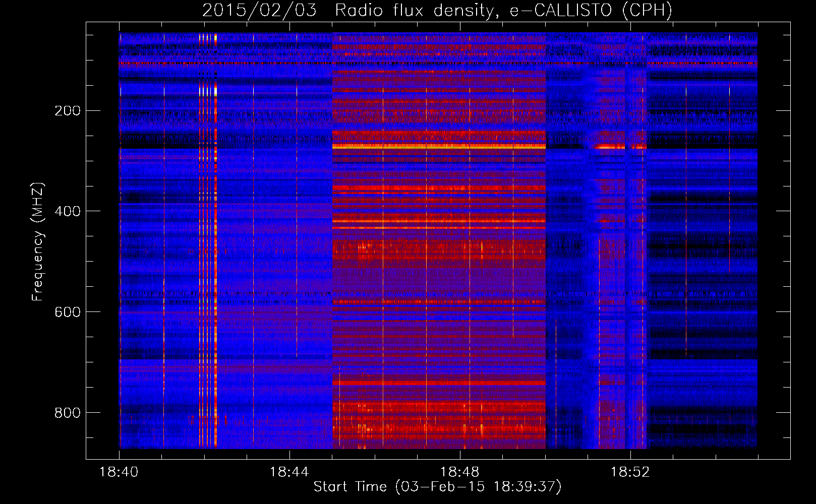Image resolution: width=816 pixels, height=504 pixels.
Task: Click the 'Frequency (MHZ)' y-axis label
Action: [38, 241]
